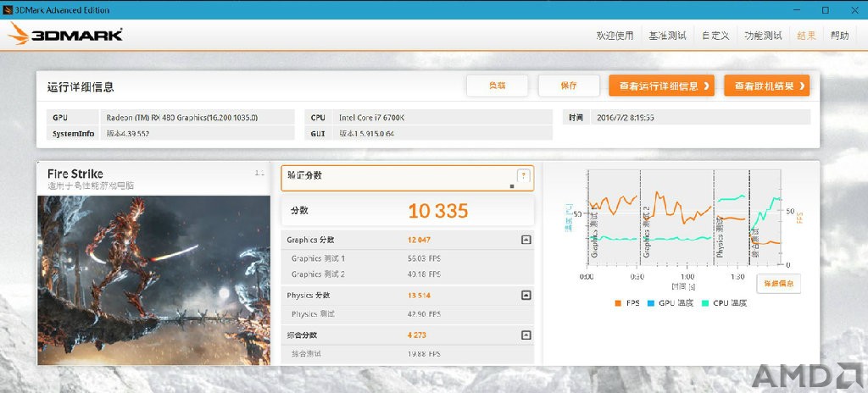Click the FPS legend swatch

(x=618, y=303)
